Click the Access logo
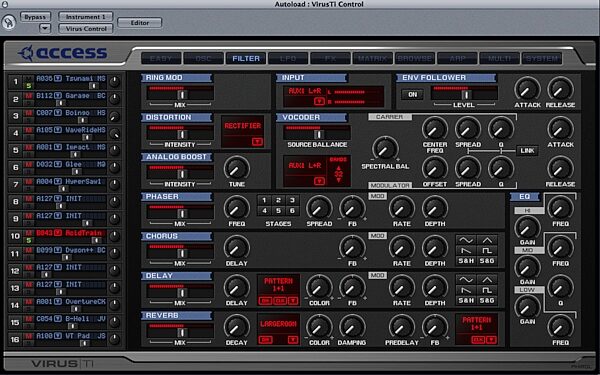The width and height of the screenshot is (600, 375). (63, 53)
